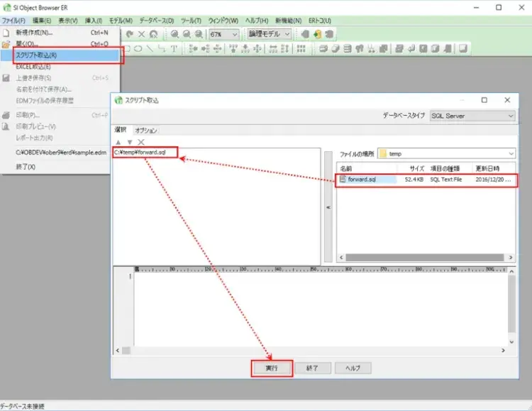The image size is (532, 411).
Task: Choose EXCEL取込(E) from the file menu
Action: pos(60,67)
